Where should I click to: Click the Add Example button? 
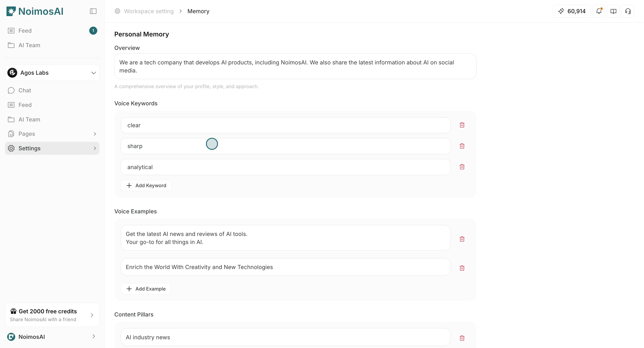point(146,289)
